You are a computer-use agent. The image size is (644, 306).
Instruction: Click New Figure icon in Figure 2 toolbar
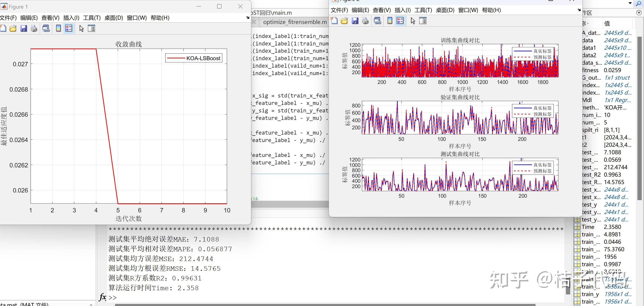pyautogui.click(x=334, y=21)
